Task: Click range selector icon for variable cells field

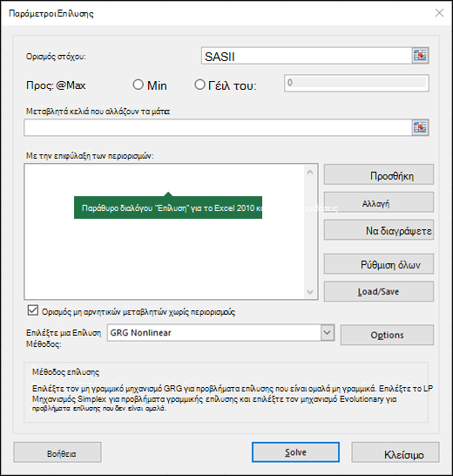Action: pyautogui.click(x=420, y=127)
